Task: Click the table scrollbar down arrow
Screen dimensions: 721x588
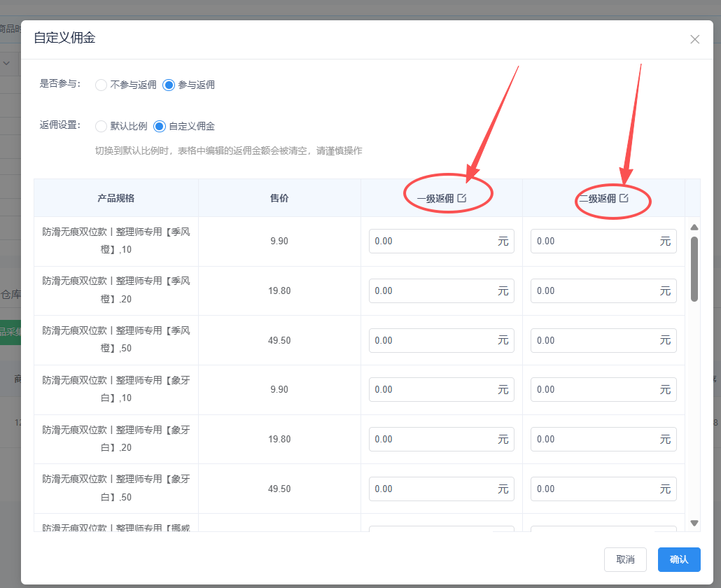Action: (694, 523)
